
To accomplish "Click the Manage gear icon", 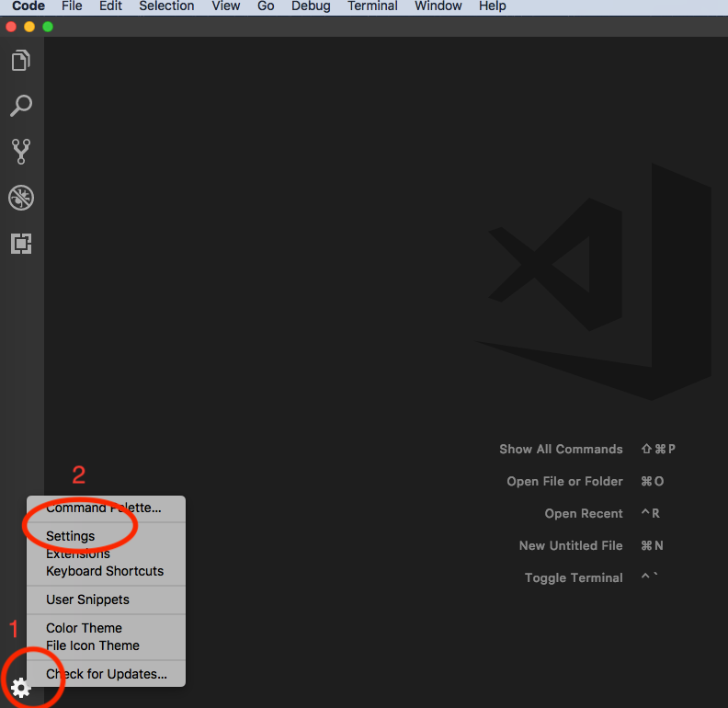I will (21, 688).
